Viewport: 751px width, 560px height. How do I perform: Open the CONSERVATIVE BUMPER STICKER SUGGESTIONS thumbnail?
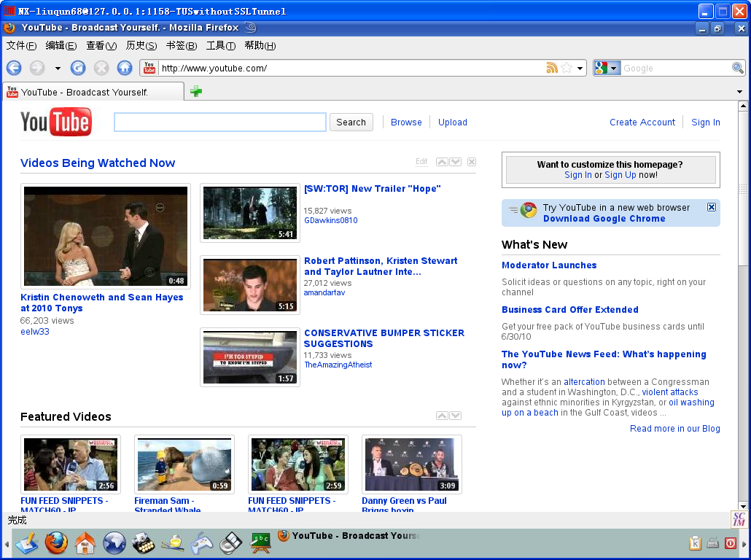point(250,357)
